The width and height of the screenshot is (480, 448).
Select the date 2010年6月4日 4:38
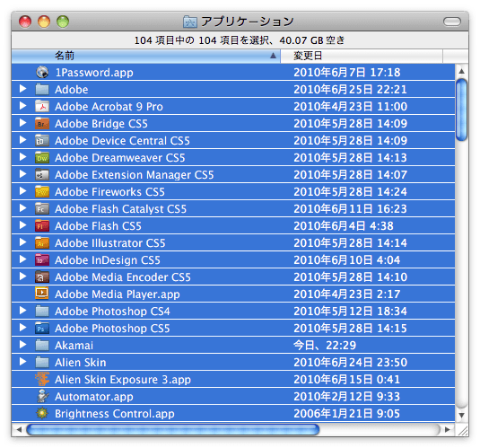click(x=344, y=226)
